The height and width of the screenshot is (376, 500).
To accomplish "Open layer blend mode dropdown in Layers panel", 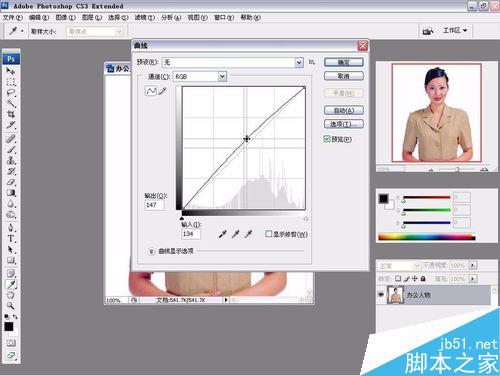I will tap(399, 266).
